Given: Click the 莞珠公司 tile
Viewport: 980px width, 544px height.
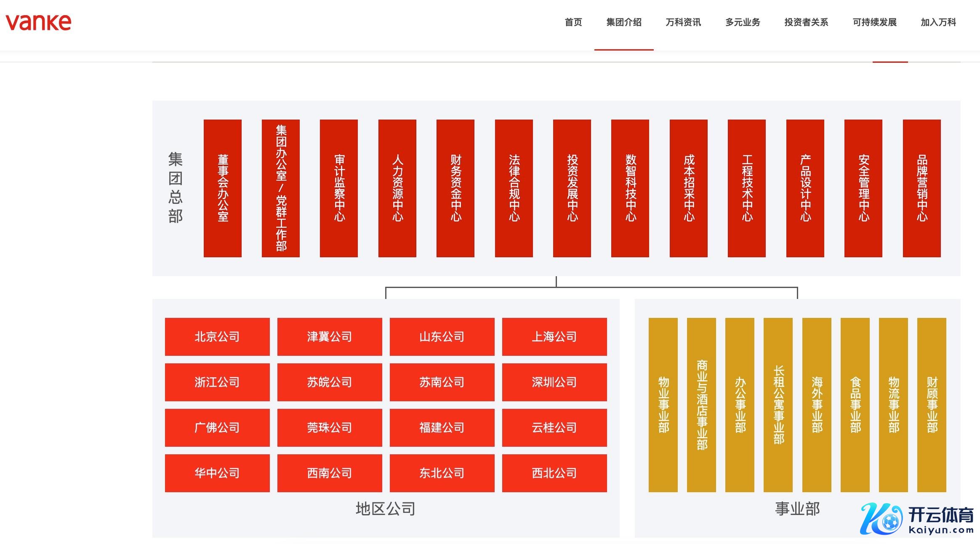Looking at the screenshot, I should pos(330,428).
